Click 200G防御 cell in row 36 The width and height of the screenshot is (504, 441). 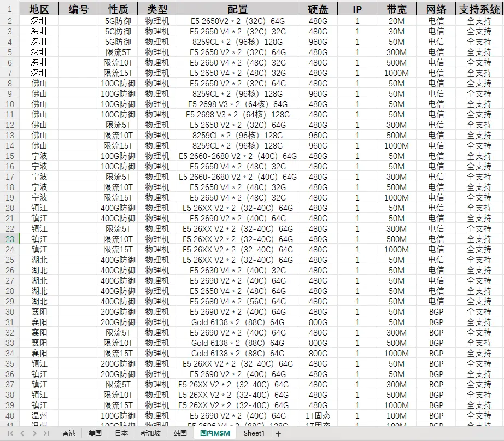point(118,374)
